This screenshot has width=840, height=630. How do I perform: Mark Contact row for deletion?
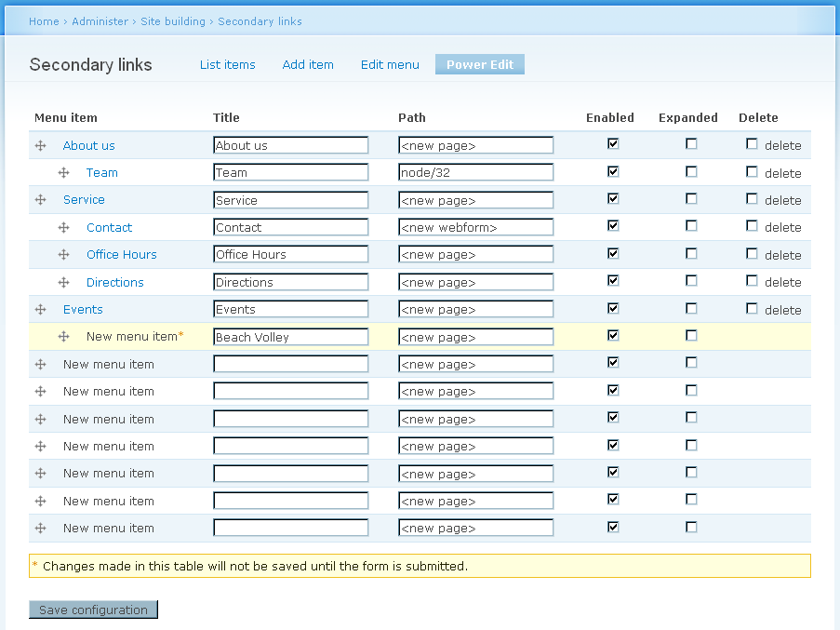pyautogui.click(x=753, y=225)
